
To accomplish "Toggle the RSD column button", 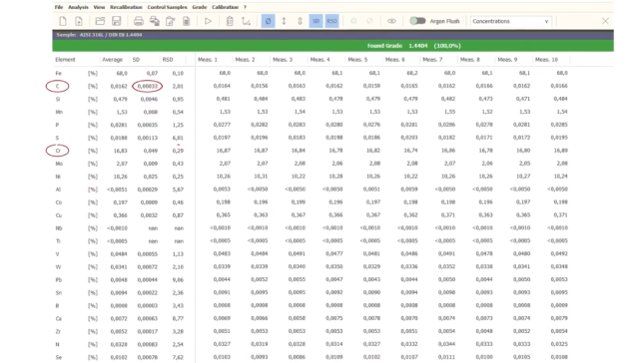I will [331, 21].
